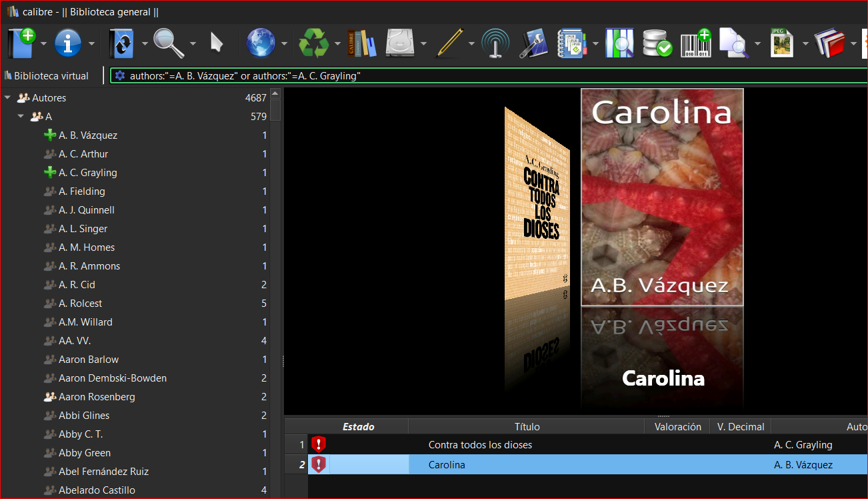The width and height of the screenshot is (868, 499).
Task: Toggle A. B. Vázquez author filter
Action: point(87,135)
